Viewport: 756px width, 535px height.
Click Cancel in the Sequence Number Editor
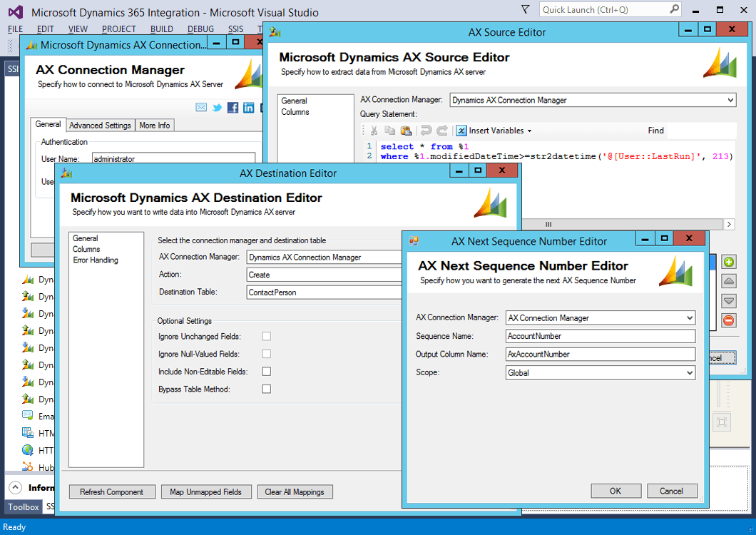672,491
